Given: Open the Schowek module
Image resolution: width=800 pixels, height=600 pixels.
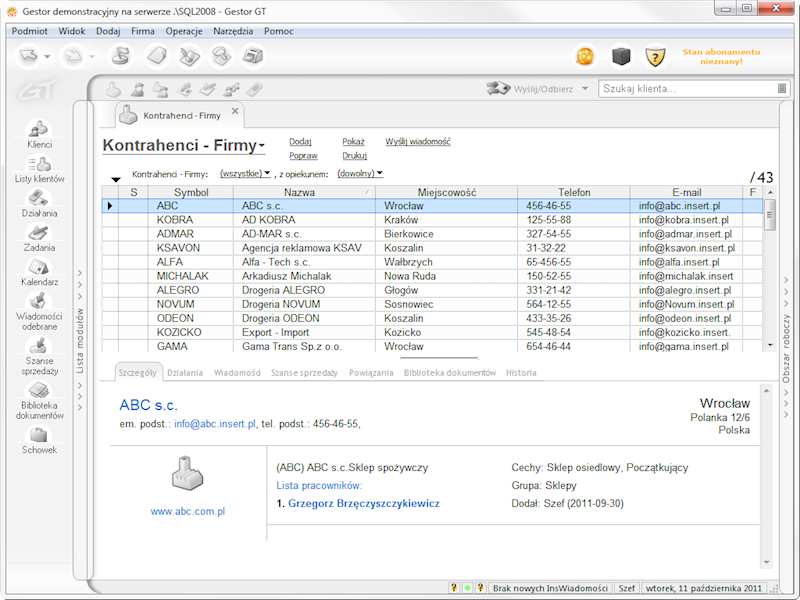Looking at the screenshot, I should click(39, 440).
